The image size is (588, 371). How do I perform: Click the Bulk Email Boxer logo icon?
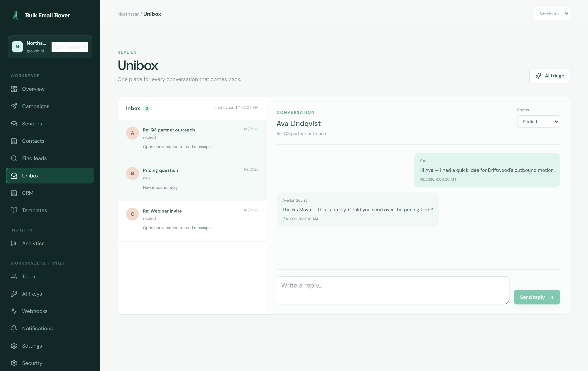click(x=16, y=15)
